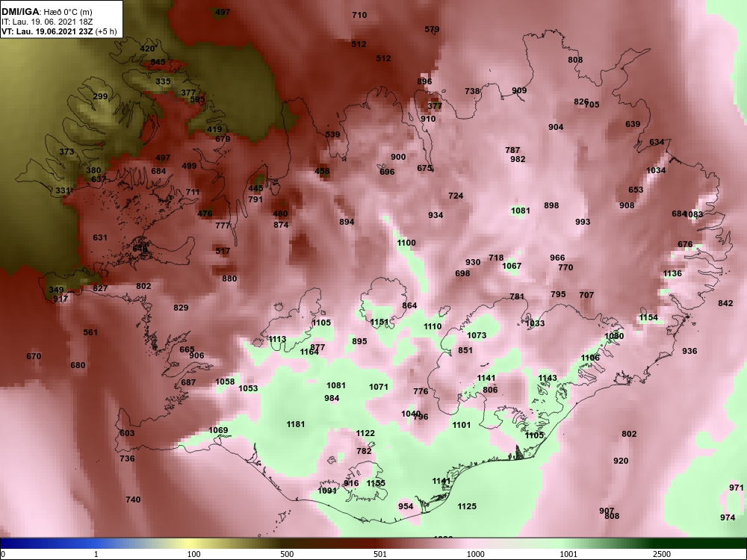
Task: Click the map value 993
Action: pos(583,222)
